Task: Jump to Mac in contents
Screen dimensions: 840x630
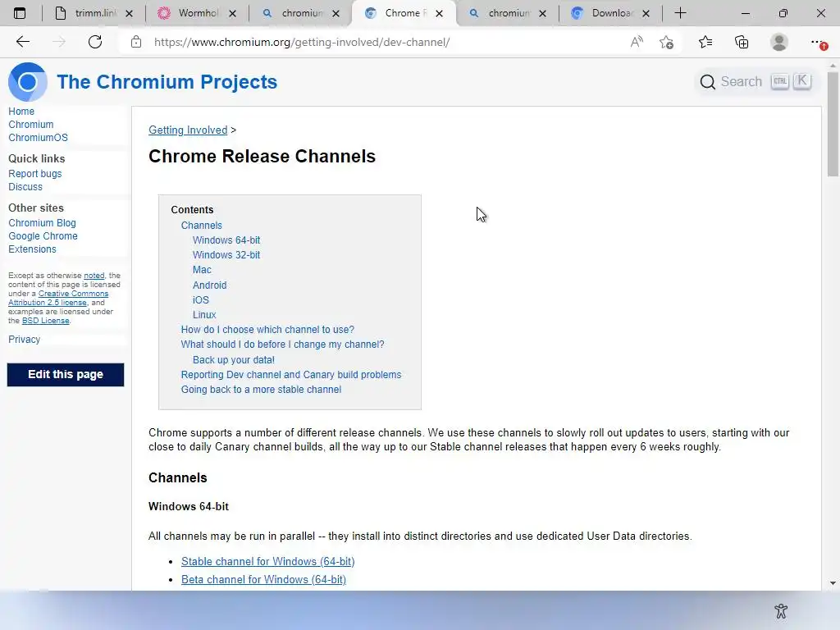Action: point(202,270)
